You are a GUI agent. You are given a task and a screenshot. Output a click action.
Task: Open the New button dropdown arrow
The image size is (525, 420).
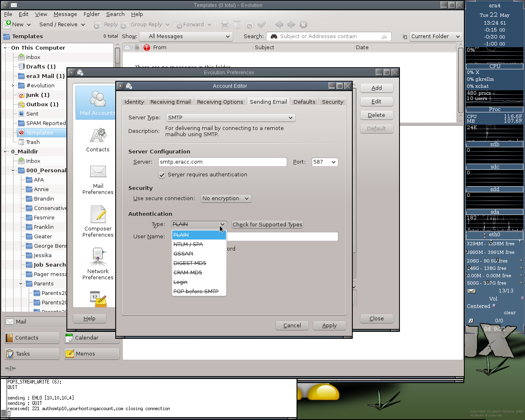(29, 25)
